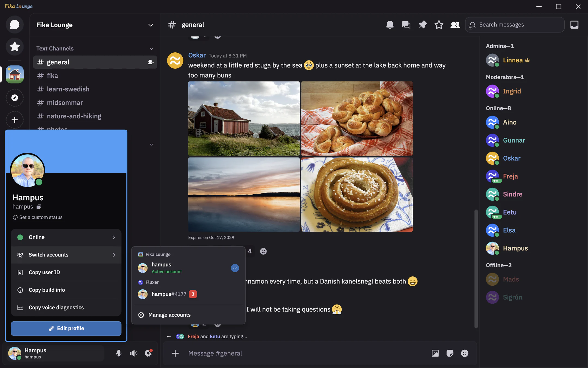Screen dimensions: 588x368
Task: Open the discover compass icon
Action: click(15, 98)
